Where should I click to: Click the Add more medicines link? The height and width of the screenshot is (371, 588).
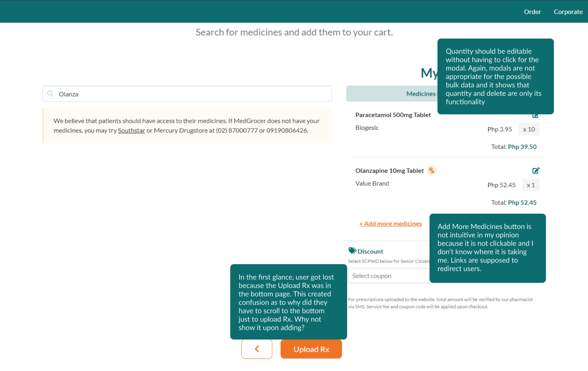click(x=391, y=224)
